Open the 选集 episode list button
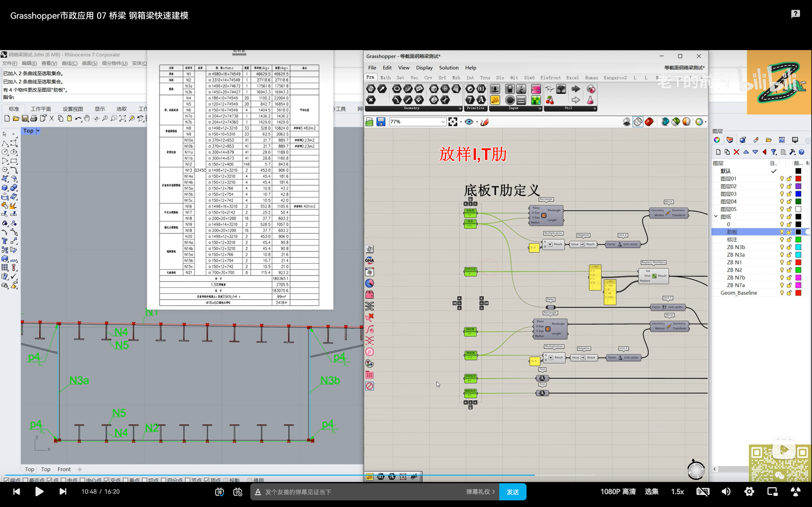 click(651, 491)
